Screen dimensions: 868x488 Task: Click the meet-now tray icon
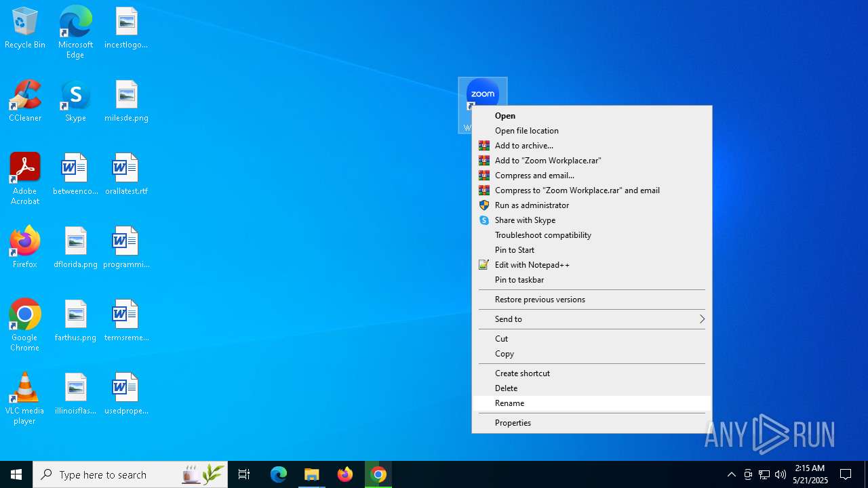click(748, 474)
